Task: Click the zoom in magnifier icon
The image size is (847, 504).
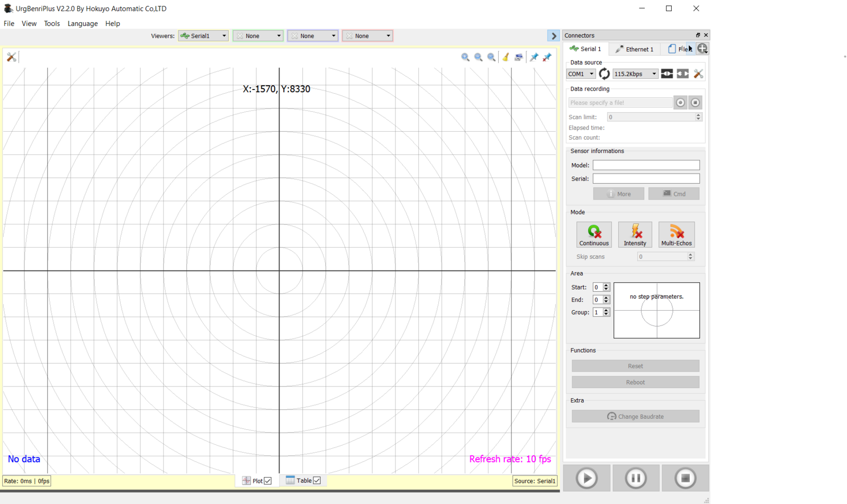Action: point(465,57)
